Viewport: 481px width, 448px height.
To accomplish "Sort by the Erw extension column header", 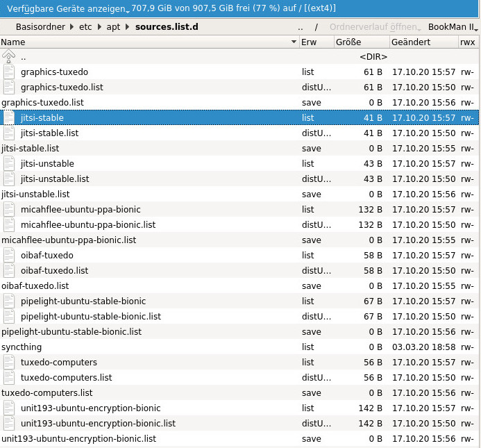I will point(317,42).
